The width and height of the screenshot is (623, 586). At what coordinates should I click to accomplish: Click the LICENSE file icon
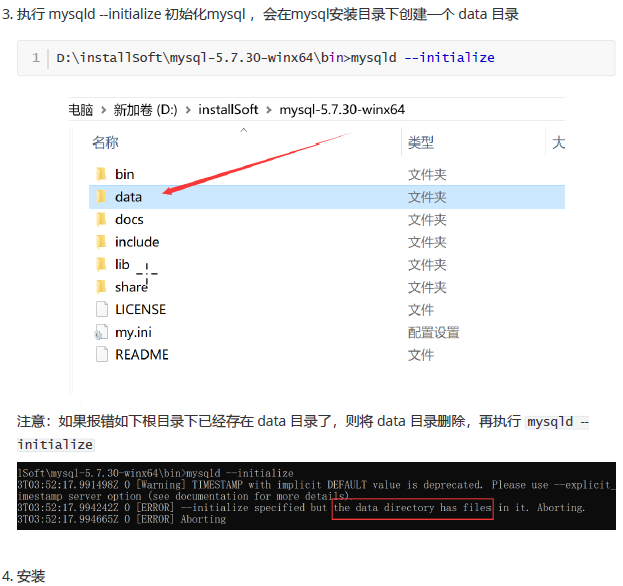coord(102,309)
